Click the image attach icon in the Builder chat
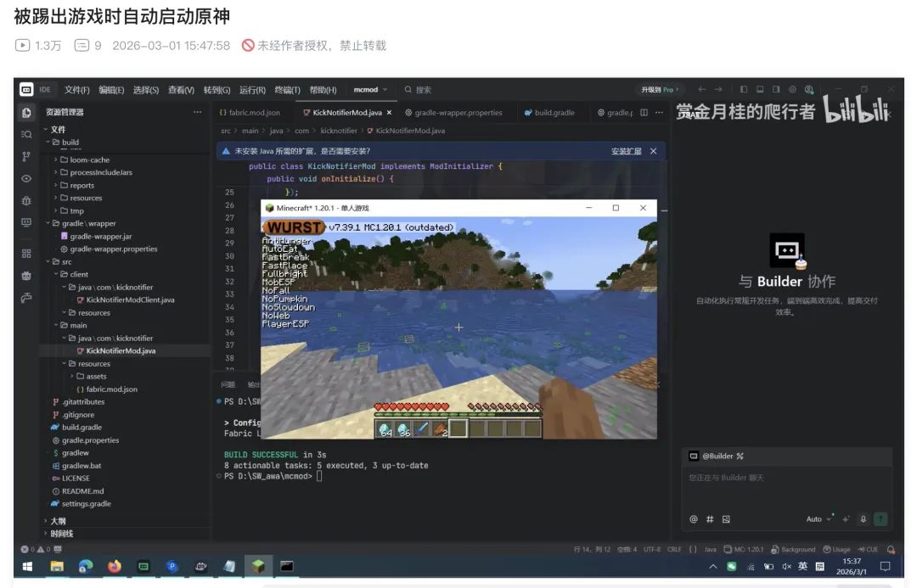This screenshot has height=588, width=917. [726, 519]
